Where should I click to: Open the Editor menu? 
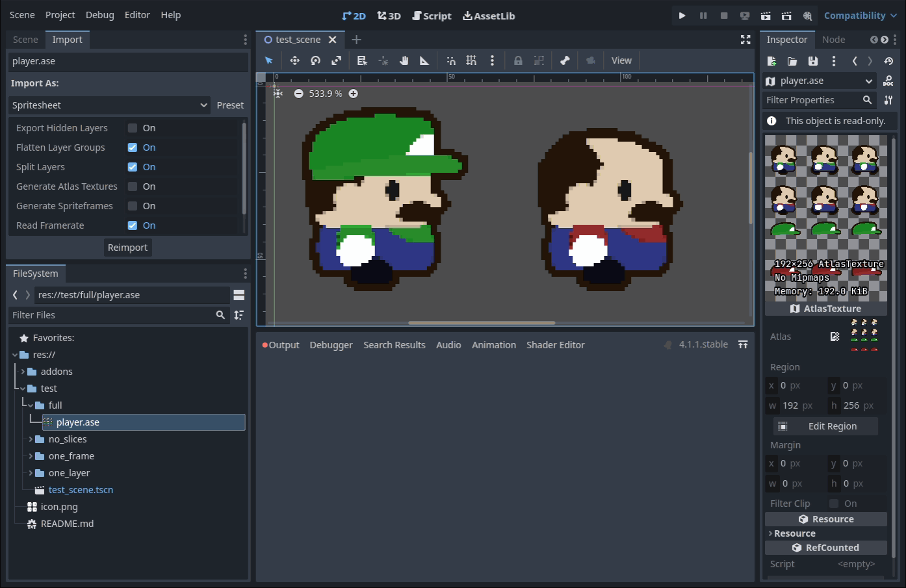(x=137, y=15)
